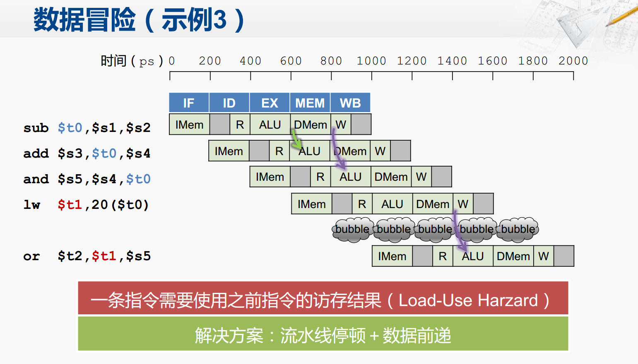Click IMem box in the add row

pyautogui.click(x=229, y=151)
